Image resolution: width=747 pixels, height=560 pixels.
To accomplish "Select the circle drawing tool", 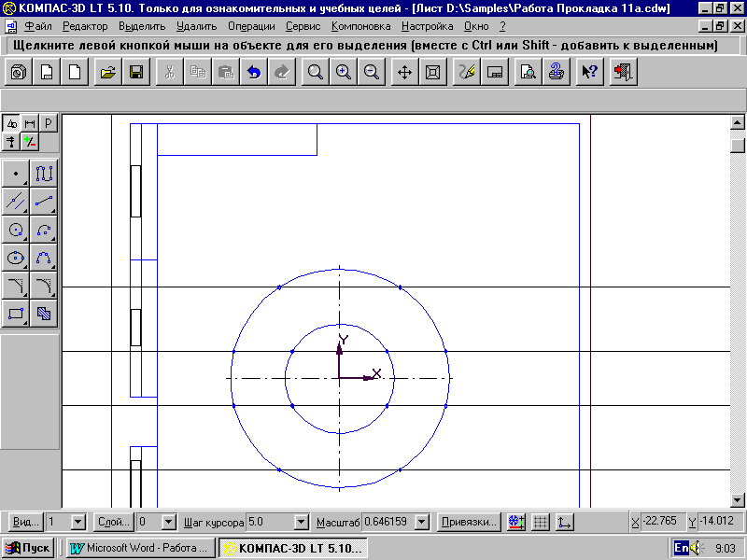I will [x=16, y=230].
